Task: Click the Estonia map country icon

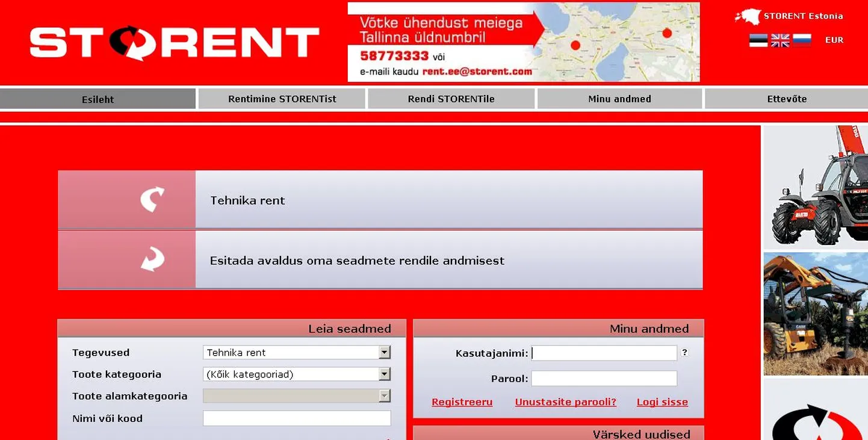Action: (x=748, y=16)
